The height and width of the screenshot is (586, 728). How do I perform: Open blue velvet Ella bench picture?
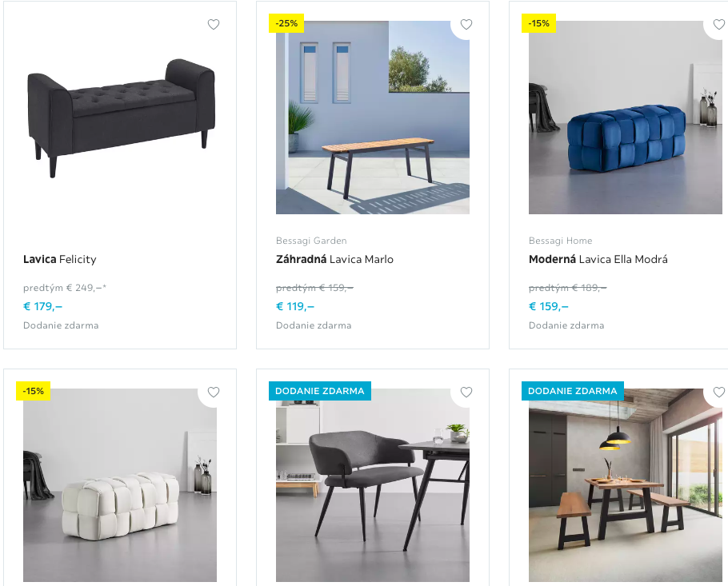tap(626, 118)
